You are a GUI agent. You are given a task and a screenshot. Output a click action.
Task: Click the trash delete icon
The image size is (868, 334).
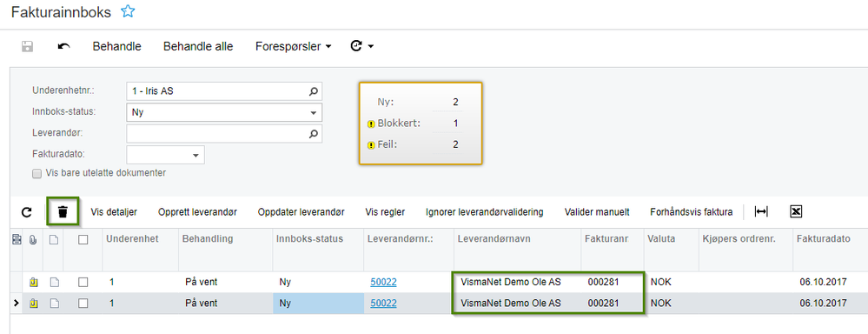coord(63,211)
